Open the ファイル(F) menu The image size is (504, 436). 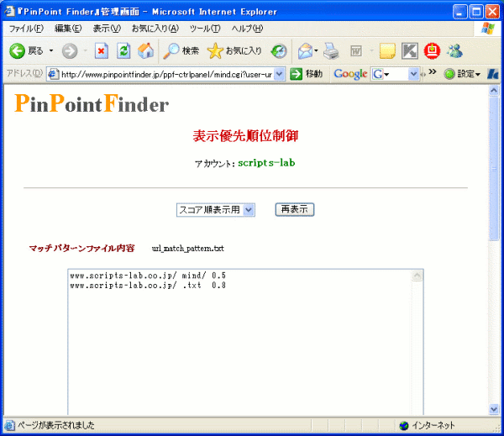tap(26, 29)
